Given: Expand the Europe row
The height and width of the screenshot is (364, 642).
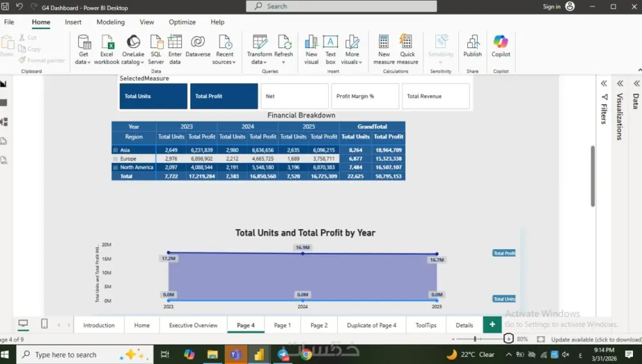Looking at the screenshot, I should tap(116, 159).
